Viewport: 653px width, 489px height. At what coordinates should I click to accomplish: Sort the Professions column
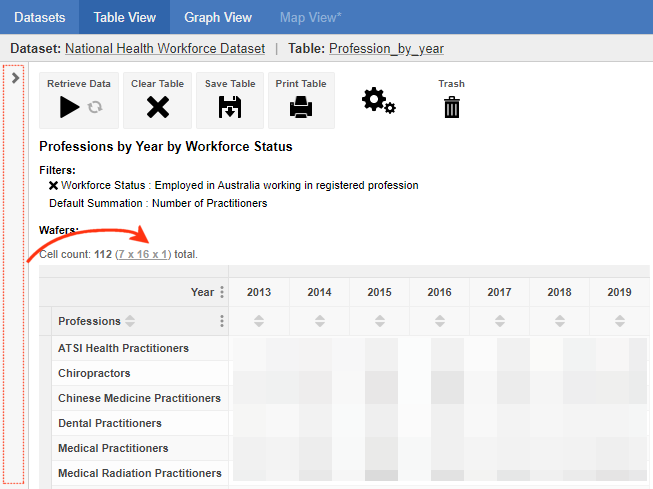coord(130,322)
